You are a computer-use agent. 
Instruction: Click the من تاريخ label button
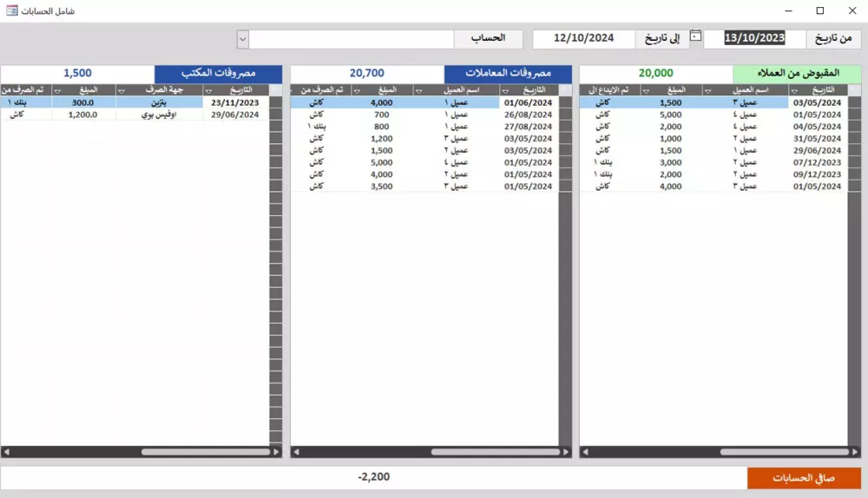833,38
